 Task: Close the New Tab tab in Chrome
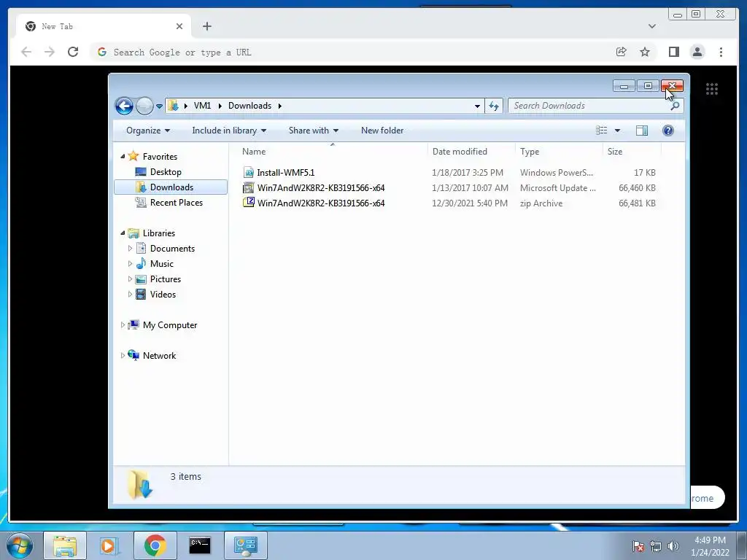(179, 26)
